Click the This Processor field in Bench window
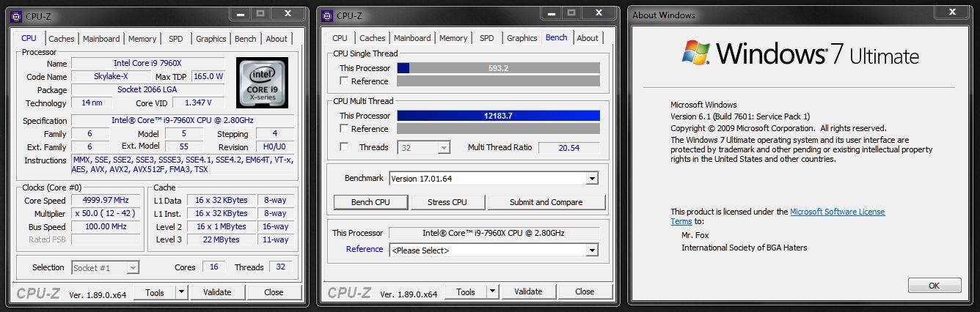The width and height of the screenshot is (980, 312). [494, 233]
